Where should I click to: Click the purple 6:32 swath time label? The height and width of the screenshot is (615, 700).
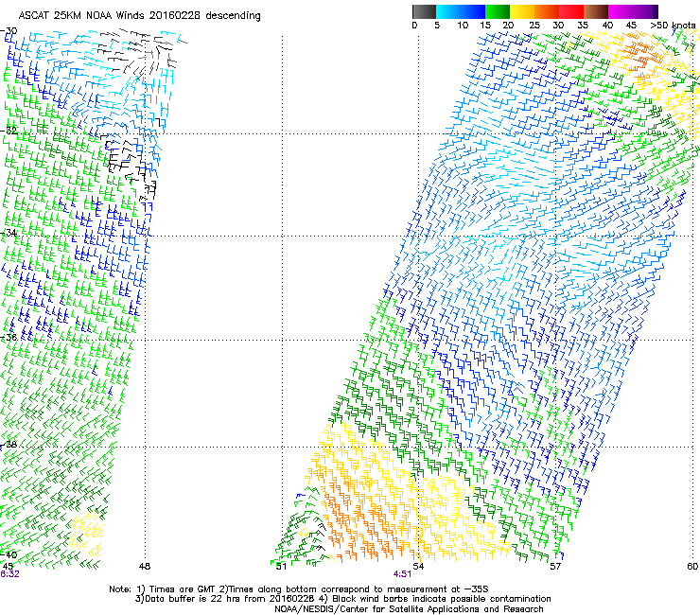[9, 574]
